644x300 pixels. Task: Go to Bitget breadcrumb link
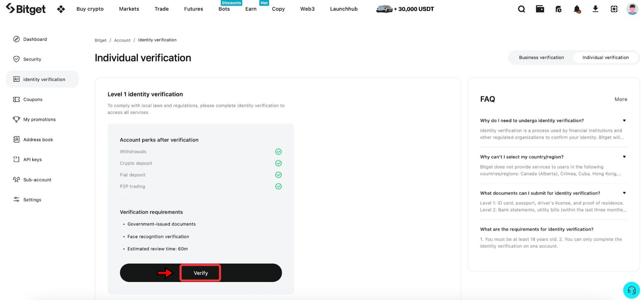(100, 40)
